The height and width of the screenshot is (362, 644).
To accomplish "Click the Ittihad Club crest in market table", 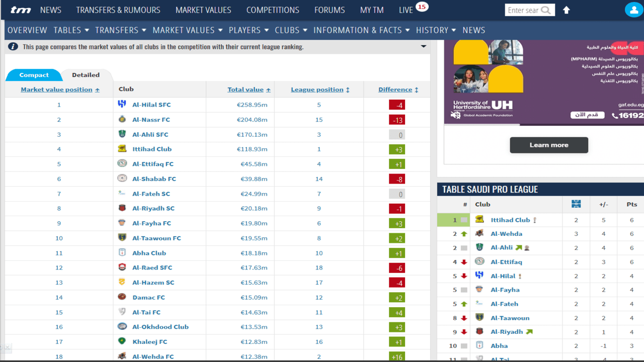I will (122, 148).
